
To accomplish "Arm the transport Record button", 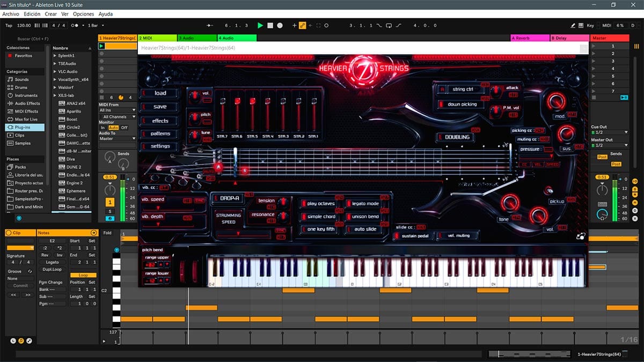I will pyautogui.click(x=280, y=25).
